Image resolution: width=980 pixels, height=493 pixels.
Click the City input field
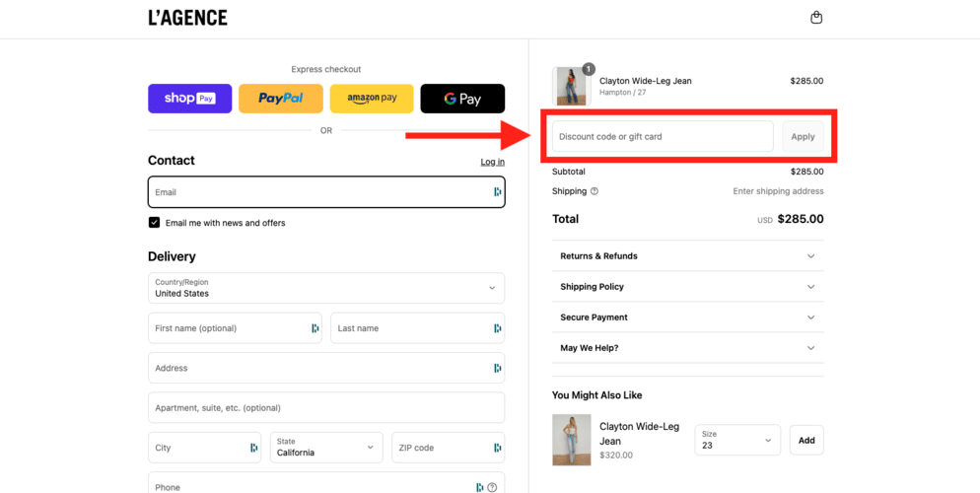pos(204,448)
